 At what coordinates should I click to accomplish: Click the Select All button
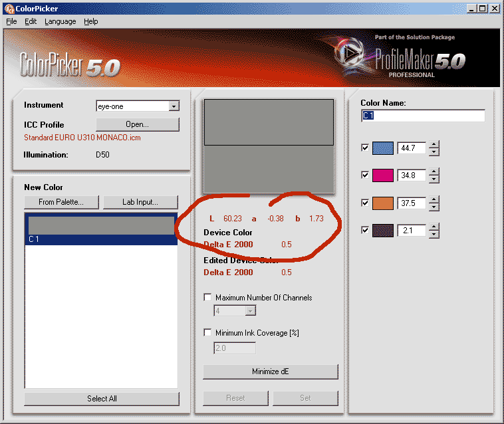(x=102, y=399)
